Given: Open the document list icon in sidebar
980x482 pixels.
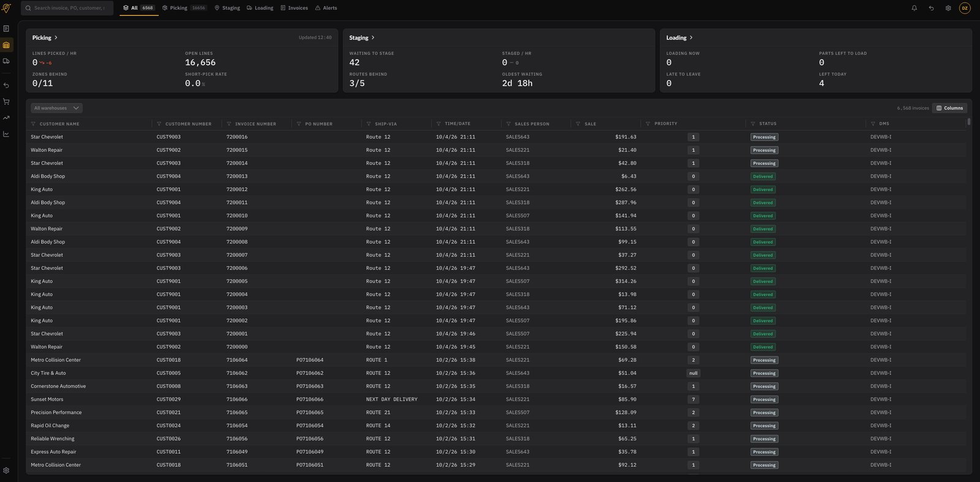Looking at the screenshot, I should click(6, 29).
